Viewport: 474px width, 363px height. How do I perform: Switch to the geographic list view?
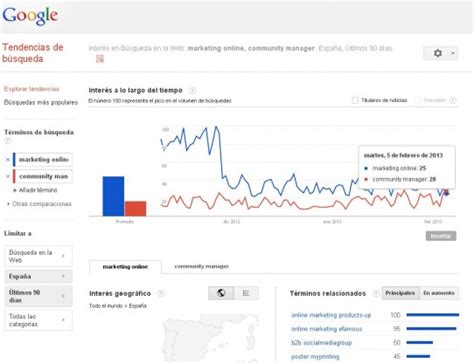(246, 293)
